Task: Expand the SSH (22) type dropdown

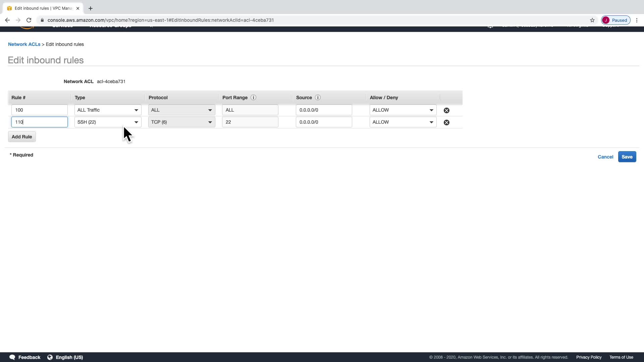Action: pos(108,122)
